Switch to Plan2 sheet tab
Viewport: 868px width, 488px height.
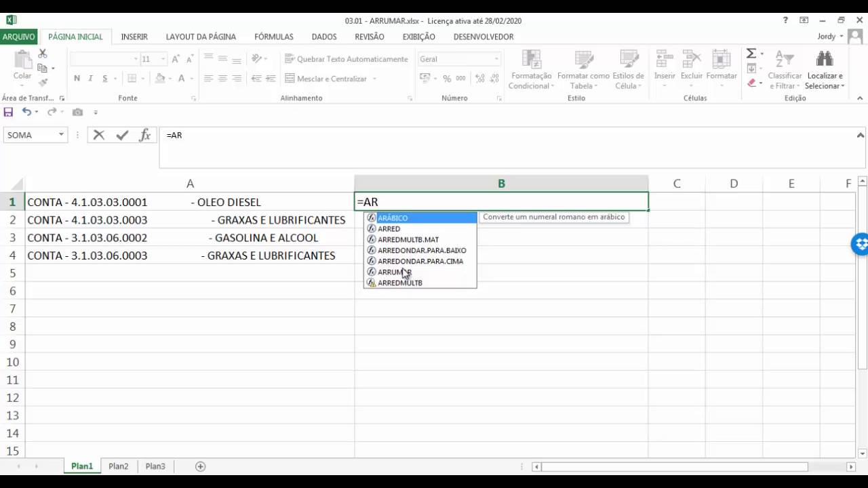click(119, 466)
